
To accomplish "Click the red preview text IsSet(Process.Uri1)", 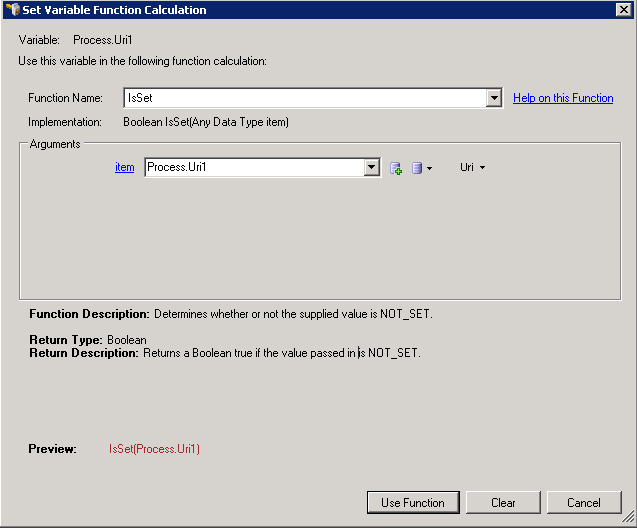I will click(x=154, y=450).
